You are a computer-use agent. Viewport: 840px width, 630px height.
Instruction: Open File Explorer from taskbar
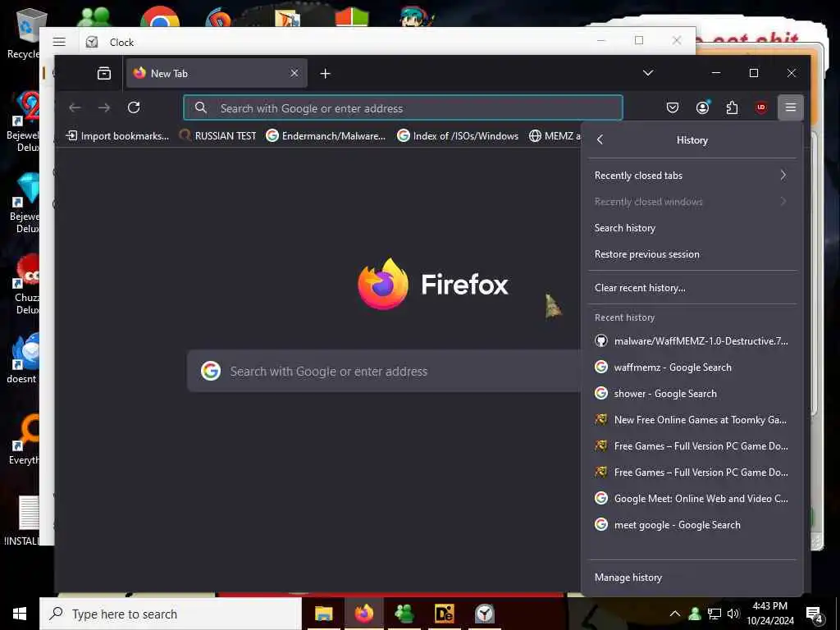pyautogui.click(x=323, y=614)
